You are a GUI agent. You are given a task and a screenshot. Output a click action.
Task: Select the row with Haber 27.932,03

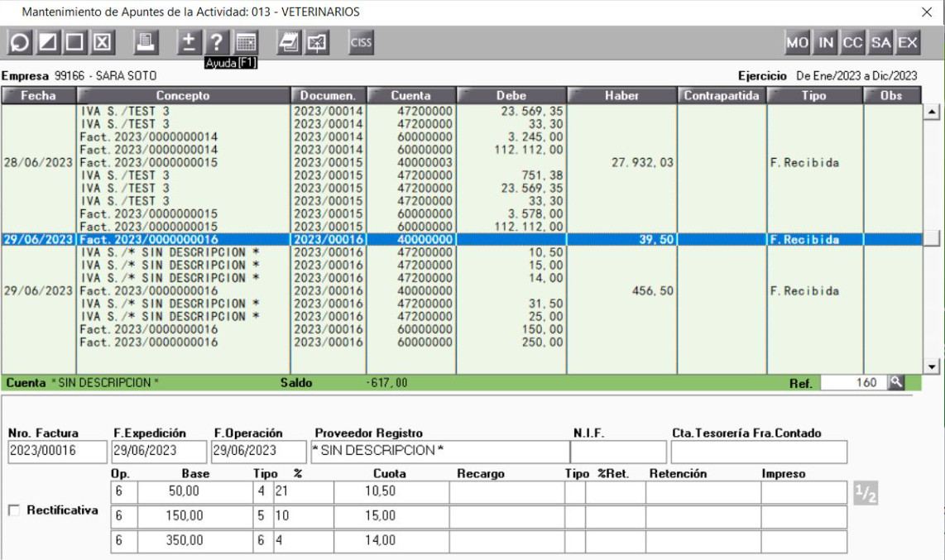click(462, 163)
